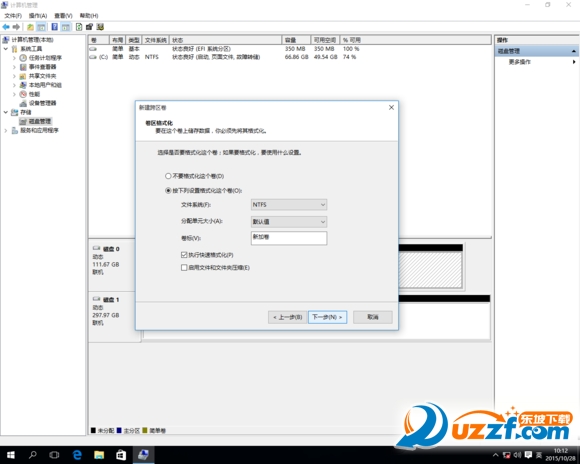Collapse 磁盘管理 section in actions pane
The height and width of the screenshot is (464, 580).
pyautogui.click(x=574, y=51)
